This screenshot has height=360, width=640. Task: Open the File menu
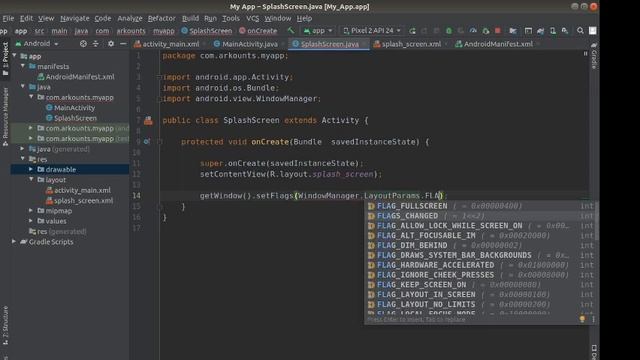click(x=8, y=18)
